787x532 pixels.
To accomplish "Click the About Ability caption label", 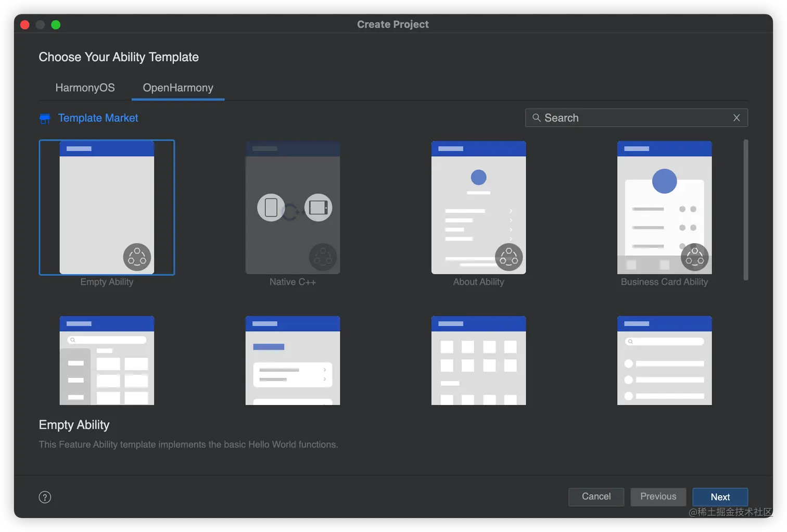I will tap(478, 282).
